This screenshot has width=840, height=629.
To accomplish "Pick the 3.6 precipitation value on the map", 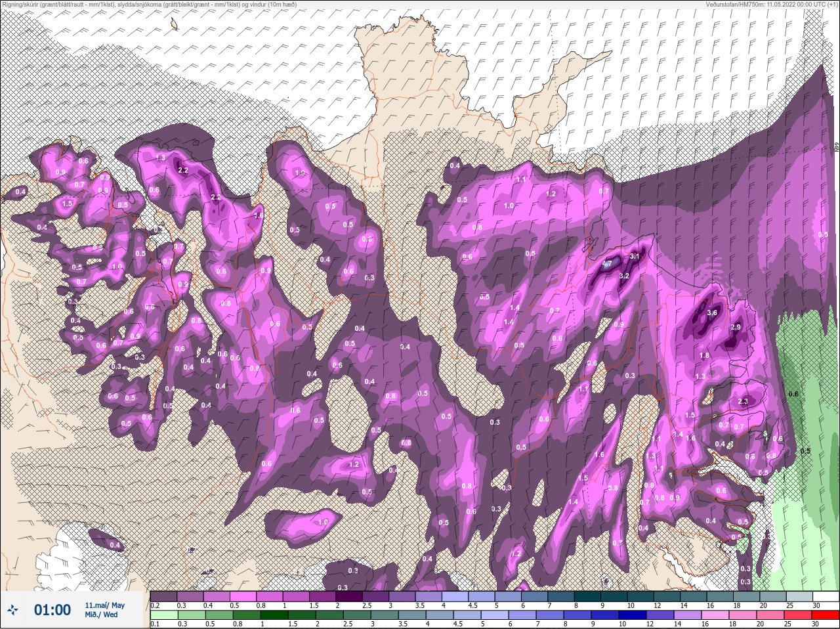I will (712, 313).
